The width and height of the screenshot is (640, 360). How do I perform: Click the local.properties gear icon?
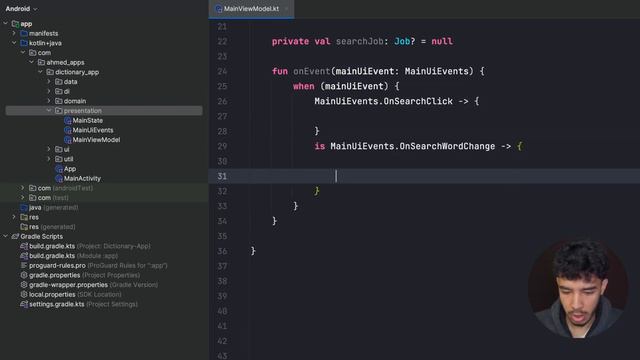tap(24, 294)
